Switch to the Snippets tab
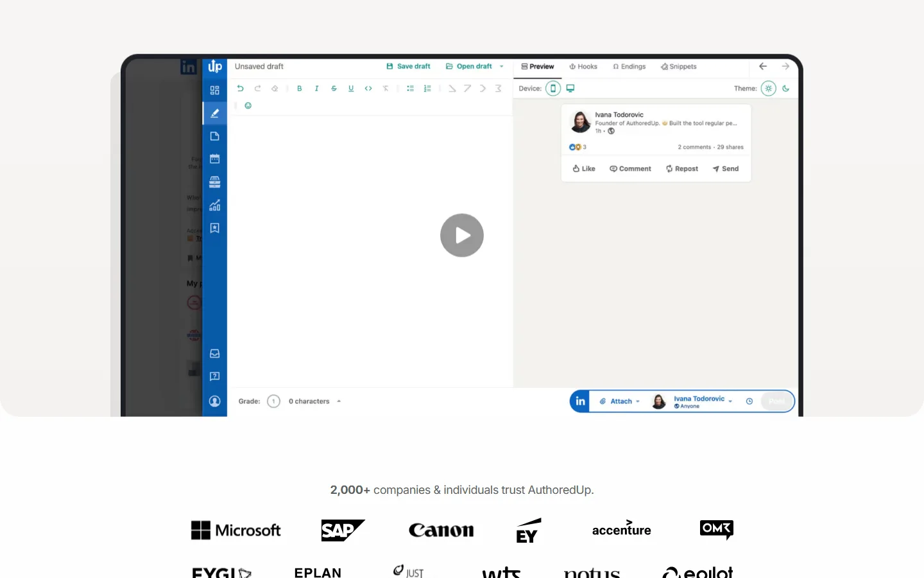The width and height of the screenshot is (924, 578). 679,67
